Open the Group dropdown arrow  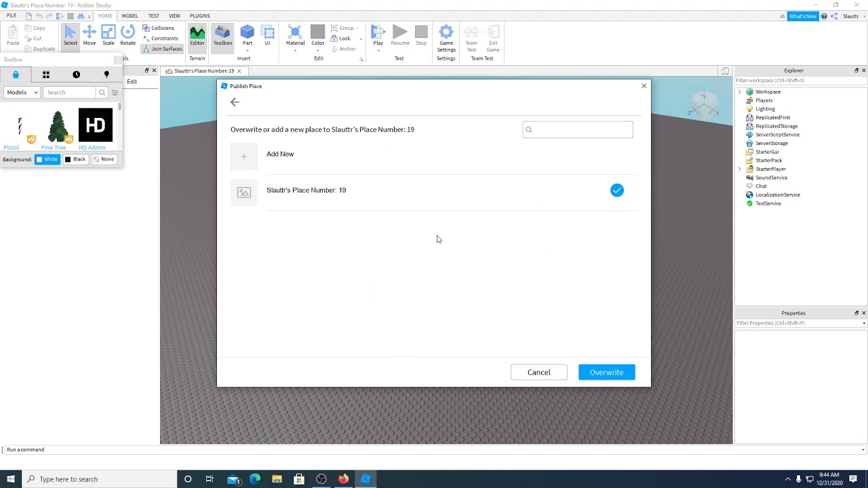(359, 28)
